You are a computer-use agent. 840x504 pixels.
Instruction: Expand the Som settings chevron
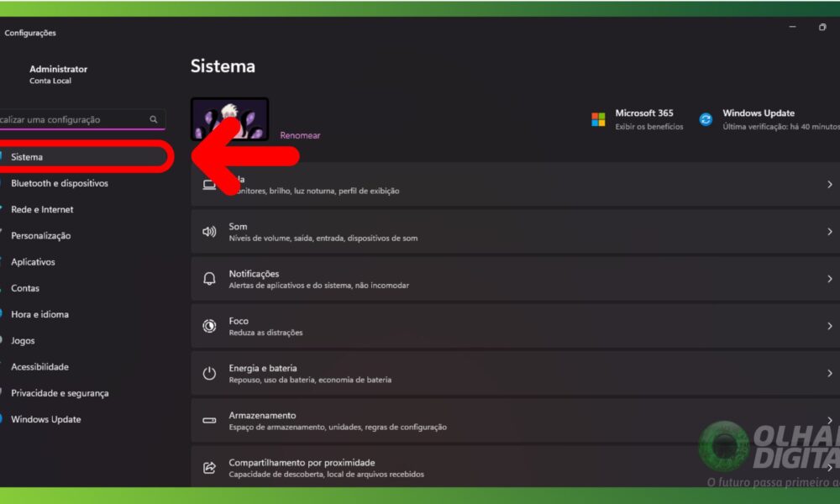click(x=829, y=232)
